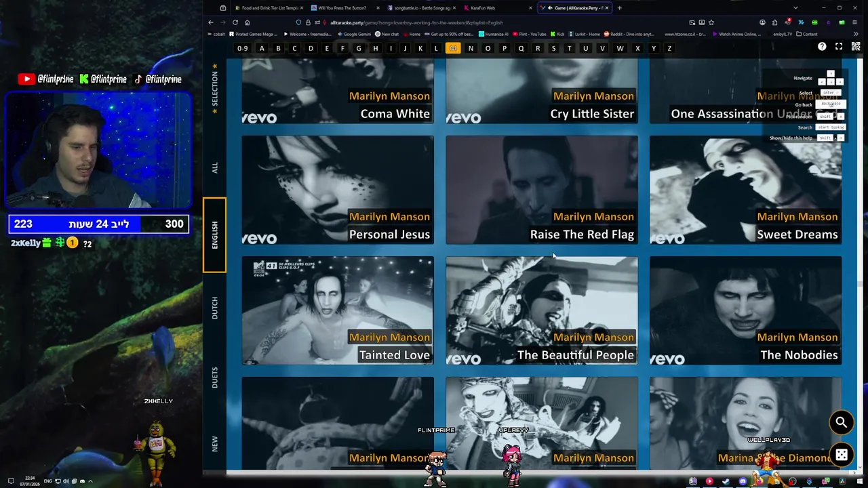Close the AllKaraoke.Party tab
Screen dimensions: 868x488
[607, 7]
